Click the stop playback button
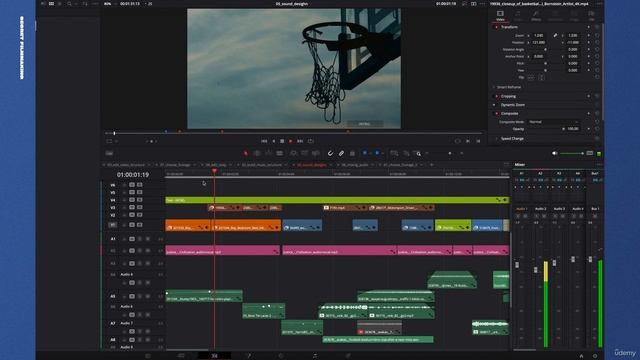The height and width of the screenshot is (360, 640). [282, 141]
